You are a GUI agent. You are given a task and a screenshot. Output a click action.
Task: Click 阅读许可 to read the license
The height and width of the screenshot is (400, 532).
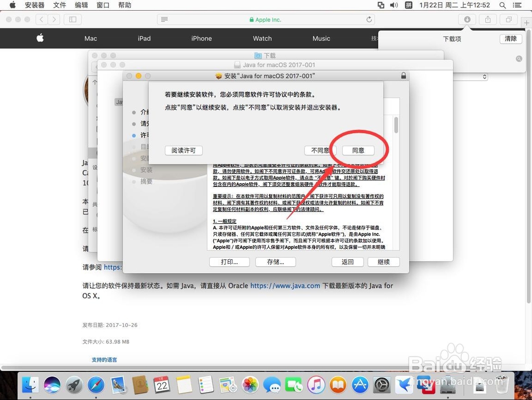point(184,150)
